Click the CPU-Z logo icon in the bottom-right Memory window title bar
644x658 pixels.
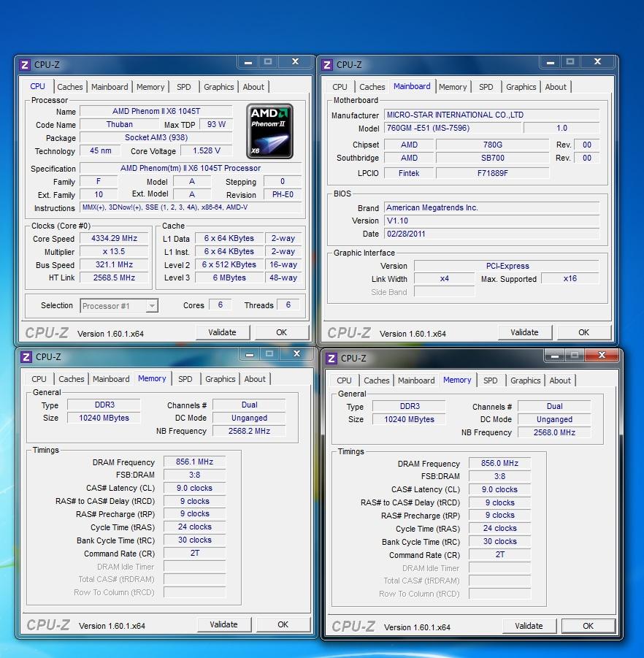pyautogui.click(x=331, y=358)
